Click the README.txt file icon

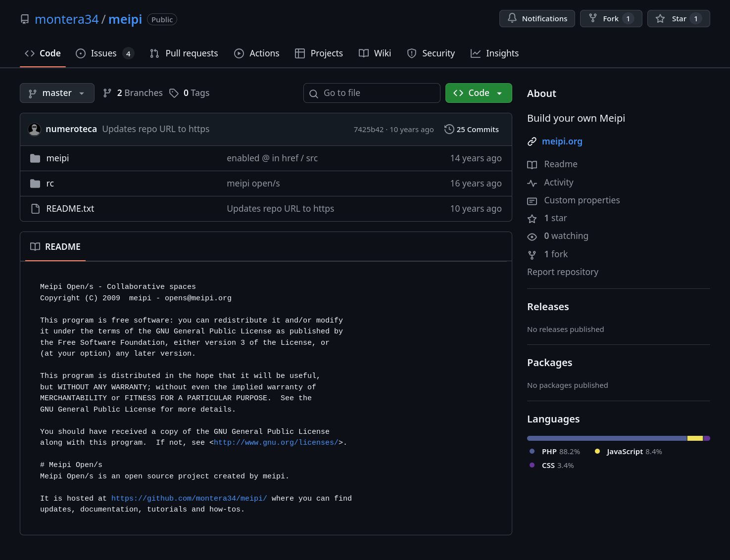(35, 209)
